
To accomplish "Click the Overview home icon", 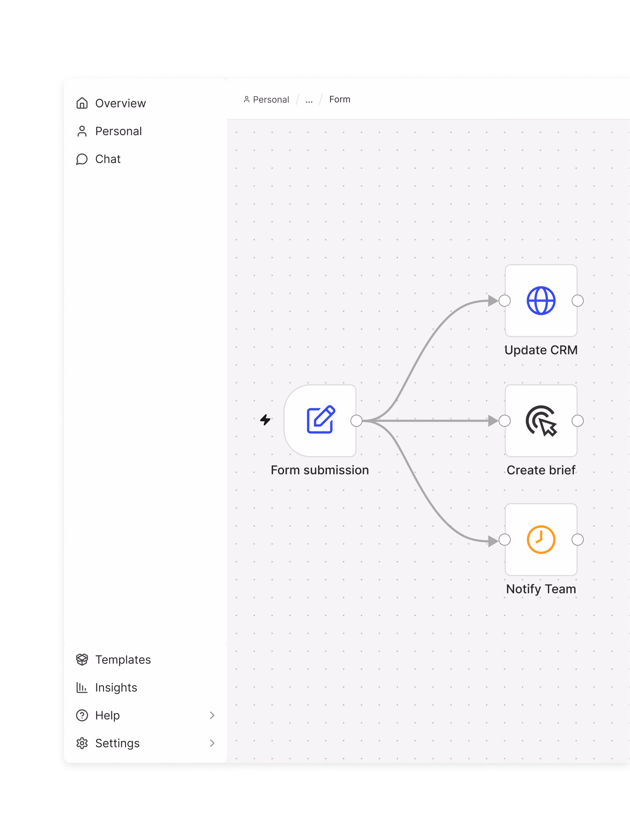I will click(82, 103).
